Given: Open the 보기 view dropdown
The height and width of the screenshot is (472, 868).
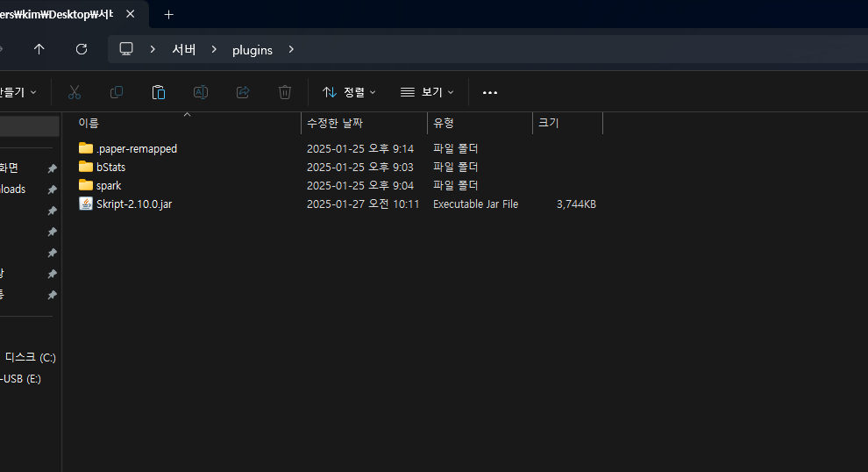Looking at the screenshot, I should pyautogui.click(x=427, y=92).
